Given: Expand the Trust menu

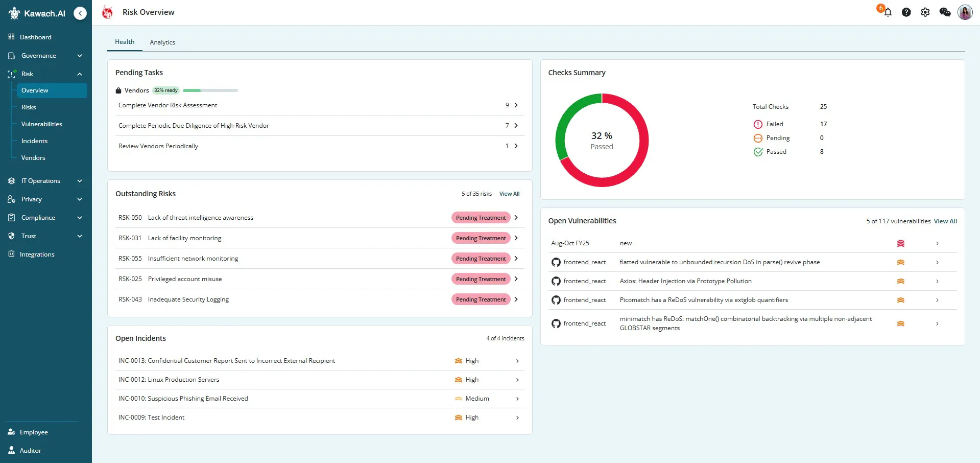Looking at the screenshot, I should pos(46,236).
